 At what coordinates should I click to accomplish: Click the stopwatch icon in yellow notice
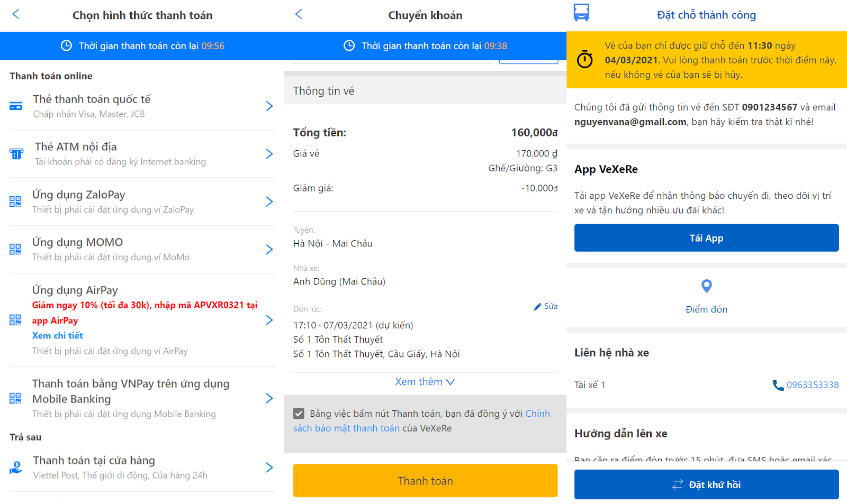[585, 59]
